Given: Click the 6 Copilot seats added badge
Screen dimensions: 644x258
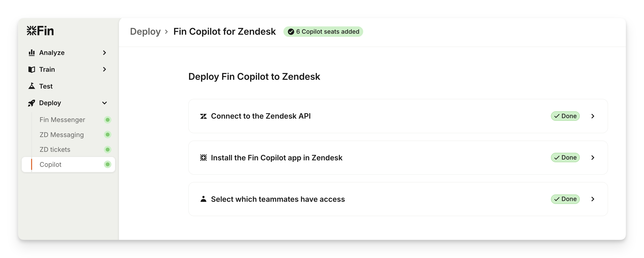Looking at the screenshot, I should tap(323, 32).
